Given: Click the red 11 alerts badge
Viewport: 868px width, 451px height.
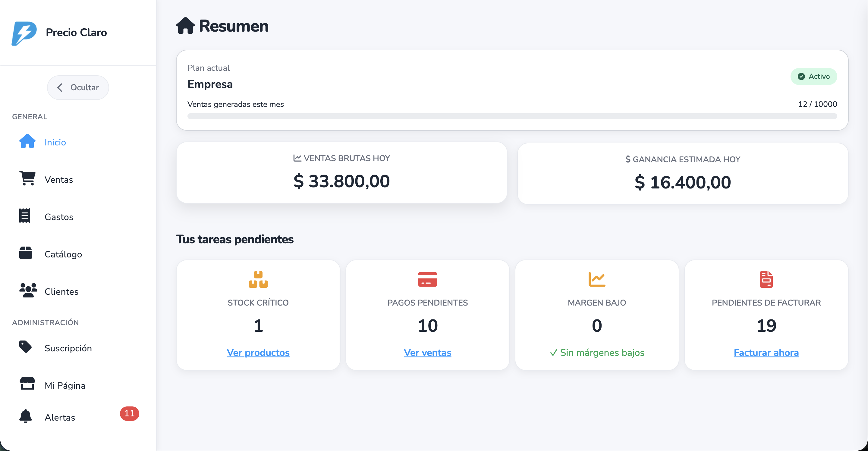Looking at the screenshot, I should click(129, 413).
